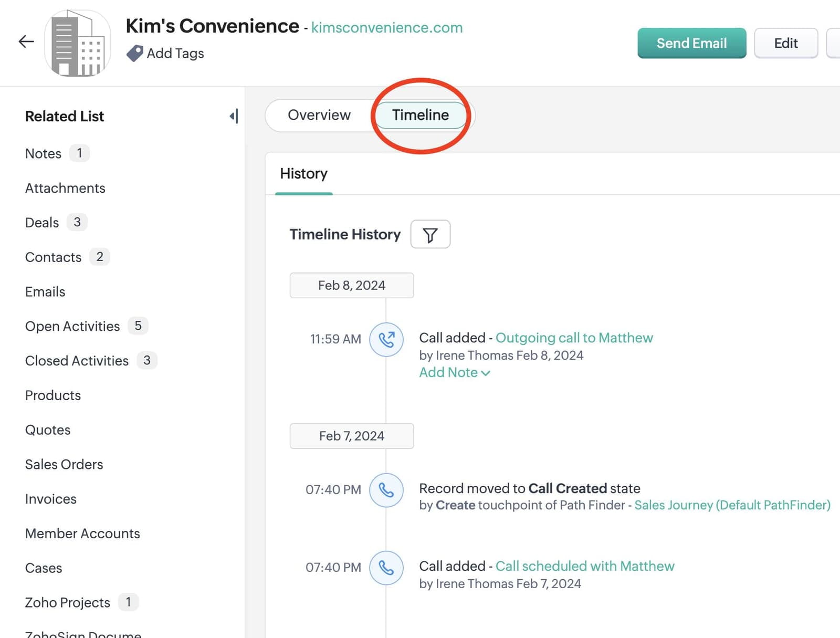Screen dimensions: 840x638
Task: Open Sales Orders in the Related List
Action: coord(64,465)
